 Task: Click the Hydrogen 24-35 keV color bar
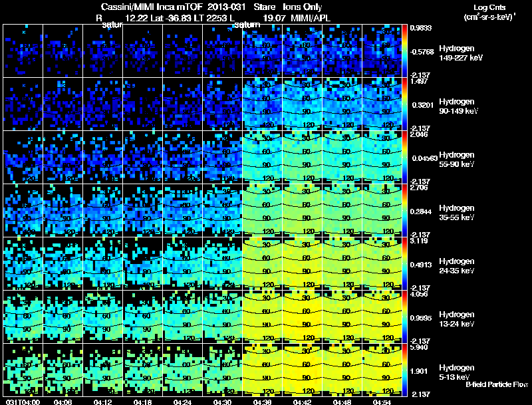click(x=404, y=264)
